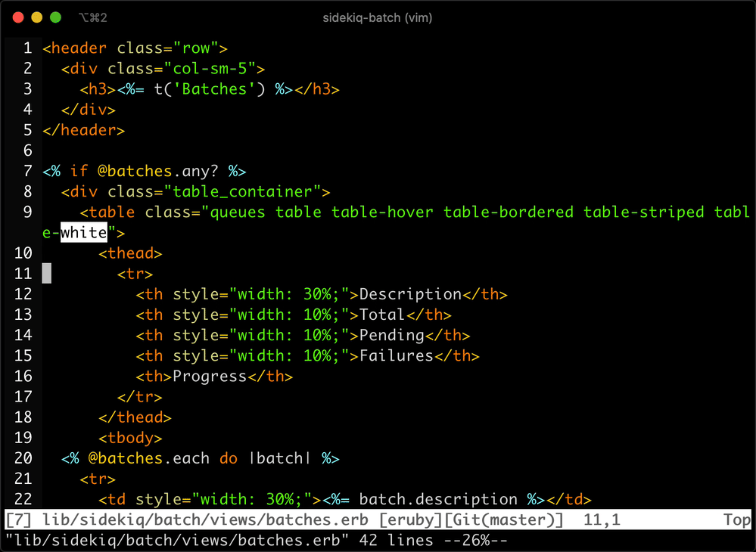
Task: Click 'table-striped' in the table class list
Action: [x=644, y=212]
